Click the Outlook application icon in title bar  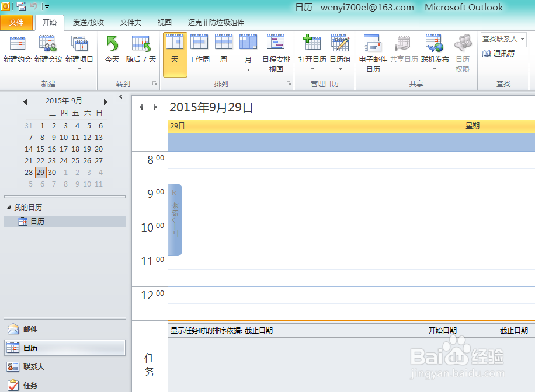5,6
